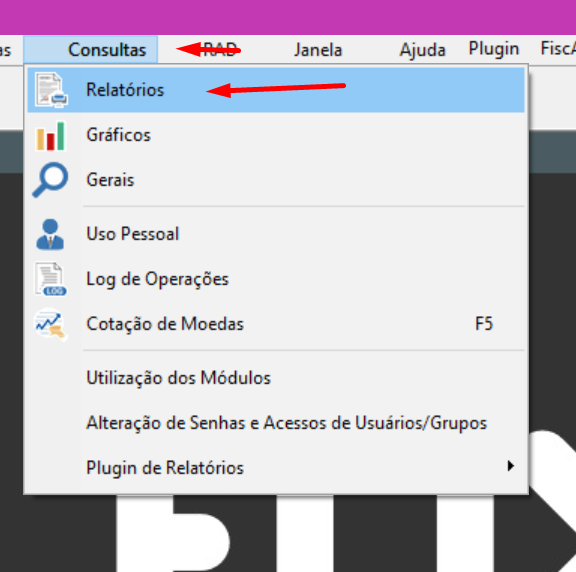The width and height of the screenshot is (576, 572).
Task: Click the Relatórios document printer icon
Action: pos(51,90)
